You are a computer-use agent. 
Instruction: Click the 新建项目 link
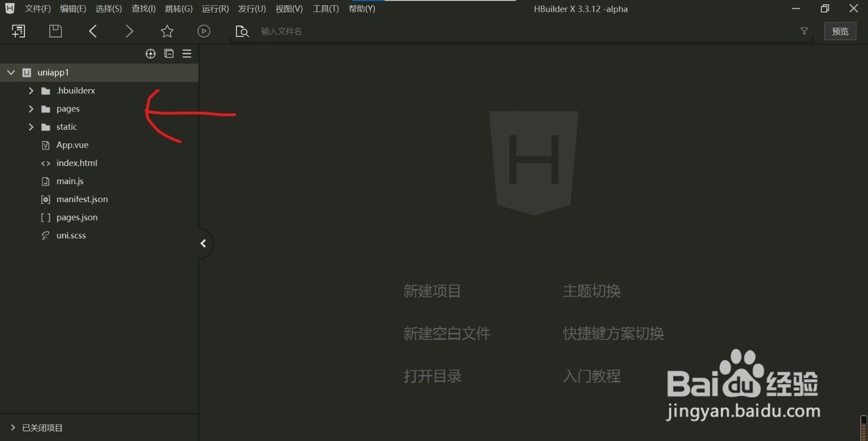432,291
